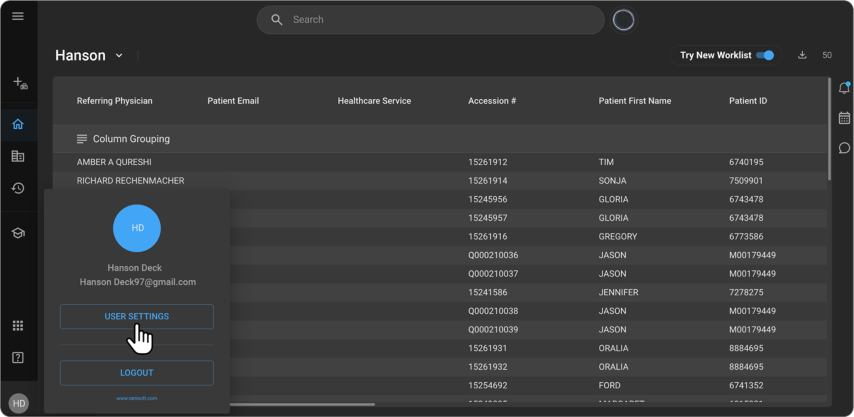Image resolution: width=854 pixels, height=417 pixels.
Task: Open the notifications bell icon
Action: (844, 88)
